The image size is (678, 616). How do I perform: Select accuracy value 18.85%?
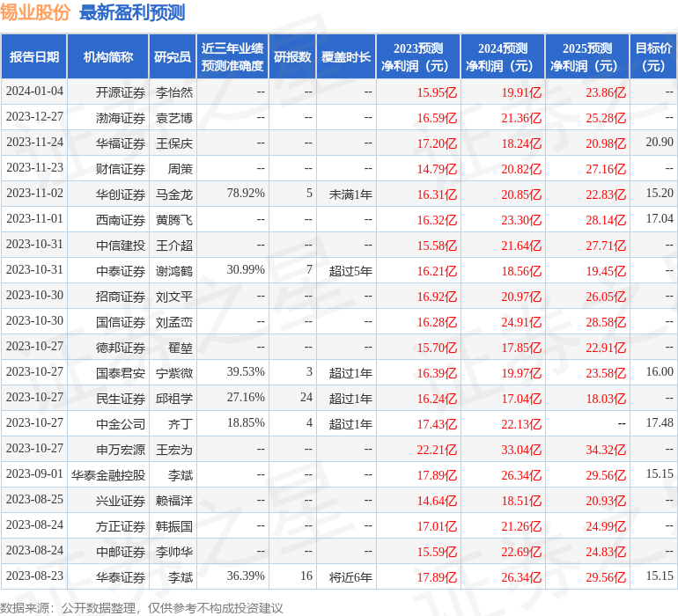[x=246, y=422]
